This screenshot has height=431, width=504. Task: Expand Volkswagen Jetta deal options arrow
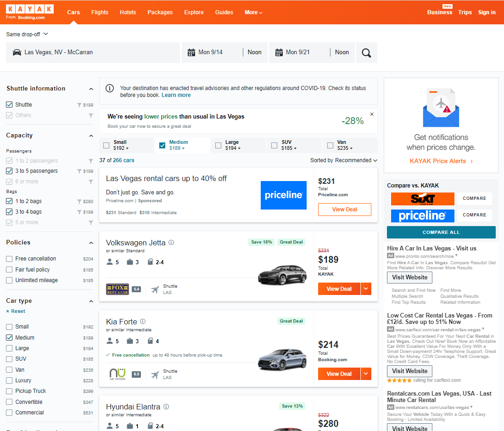pyautogui.click(x=366, y=289)
